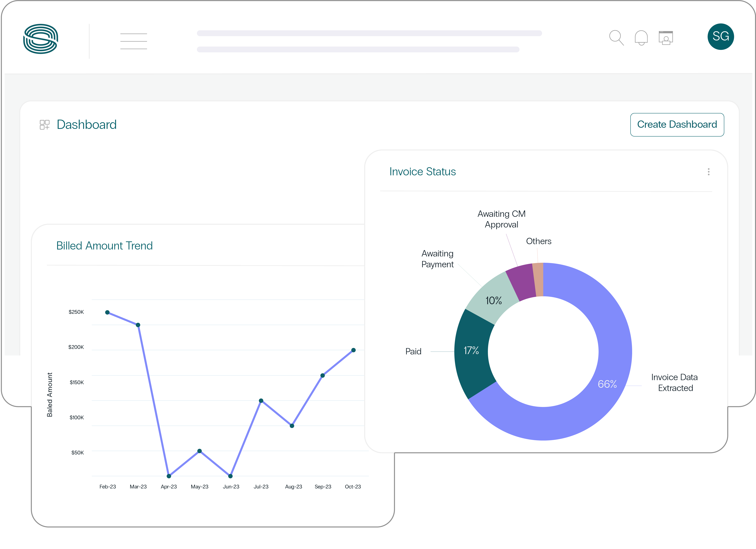Click the $250K axis label
The height and width of the screenshot is (549, 756).
(x=76, y=312)
